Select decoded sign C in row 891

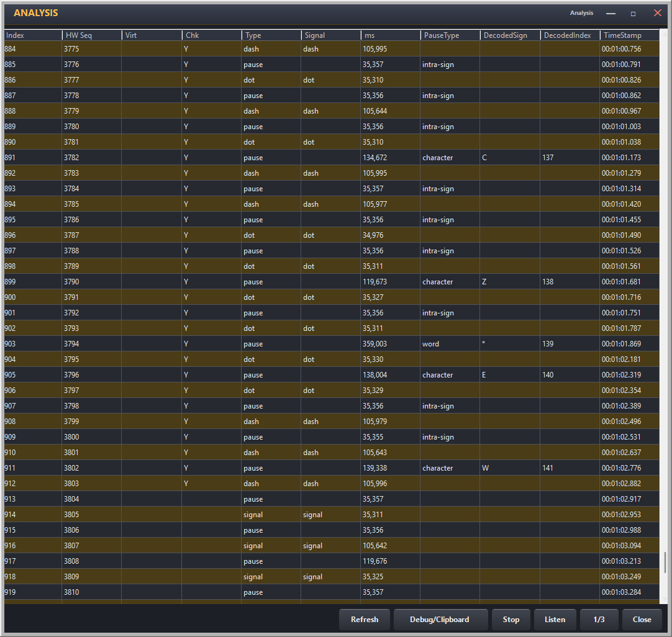coord(510,158)
